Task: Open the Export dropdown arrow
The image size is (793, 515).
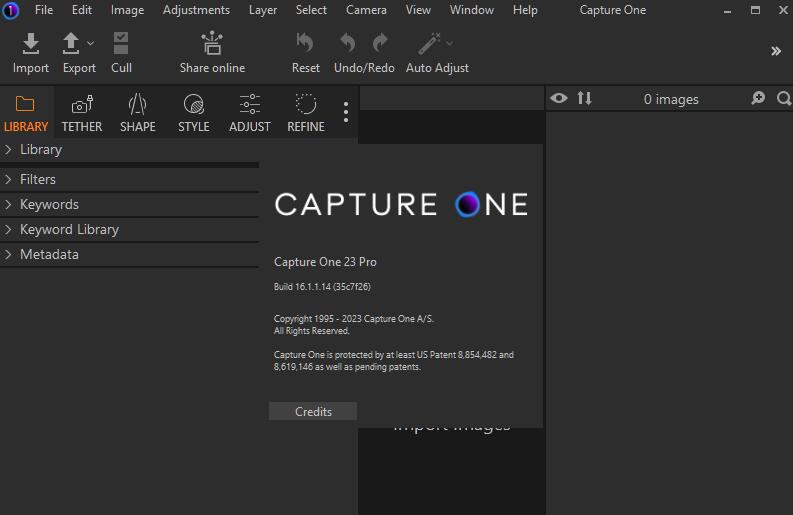Action: point(91,43)
